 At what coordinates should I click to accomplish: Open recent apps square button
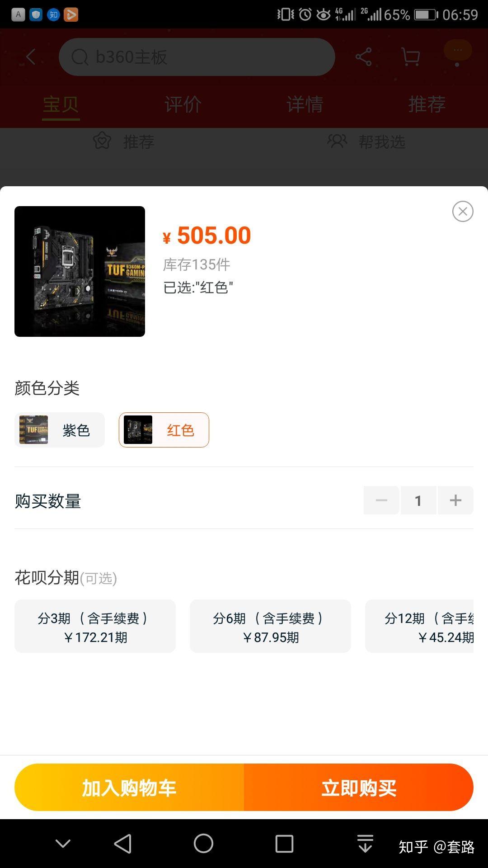[x=284, y=844]
